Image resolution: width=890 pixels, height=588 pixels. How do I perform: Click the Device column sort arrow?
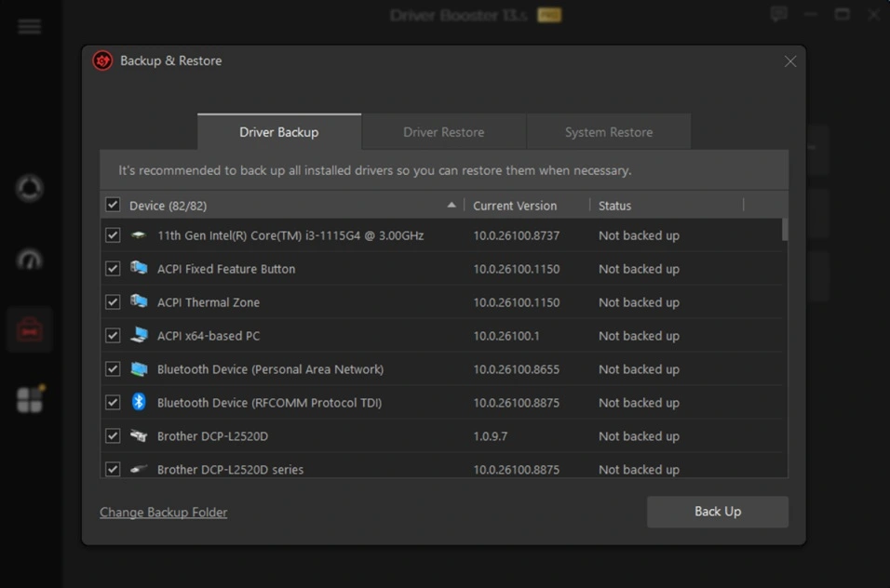point(452,206)
